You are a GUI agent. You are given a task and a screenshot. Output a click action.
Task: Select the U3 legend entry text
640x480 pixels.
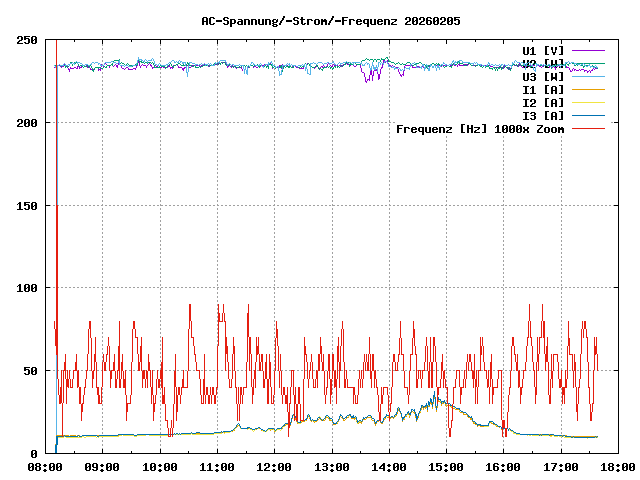[543, 76]
